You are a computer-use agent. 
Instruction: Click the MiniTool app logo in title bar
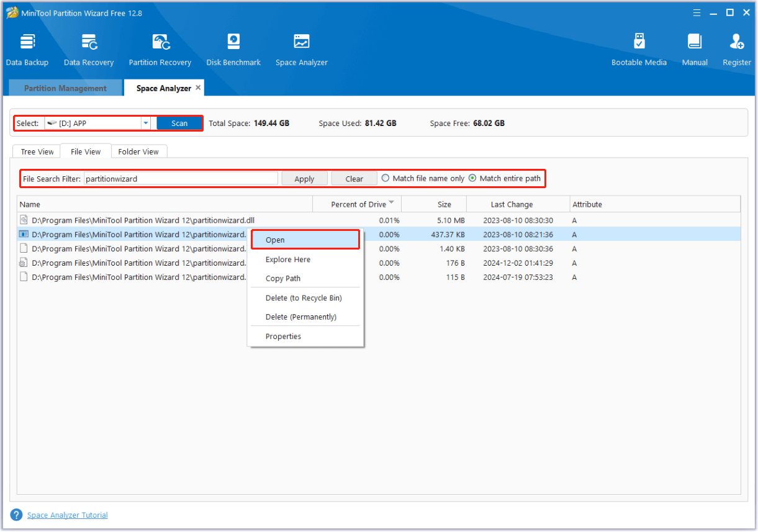tap(12, 12)
